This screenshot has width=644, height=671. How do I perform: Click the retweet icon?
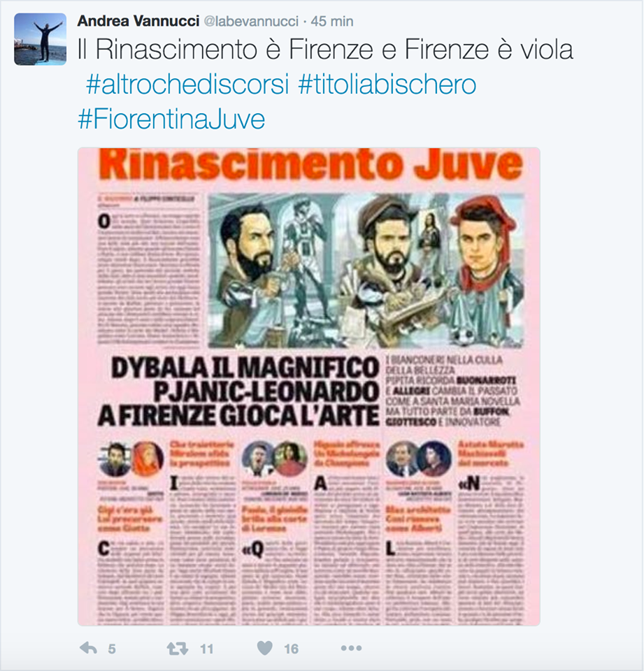178,649
